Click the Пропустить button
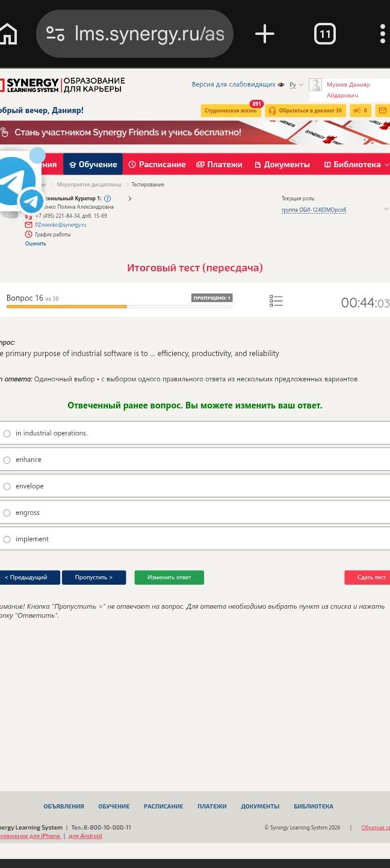This screenshot has height=868, width=390. pos(94,577)
